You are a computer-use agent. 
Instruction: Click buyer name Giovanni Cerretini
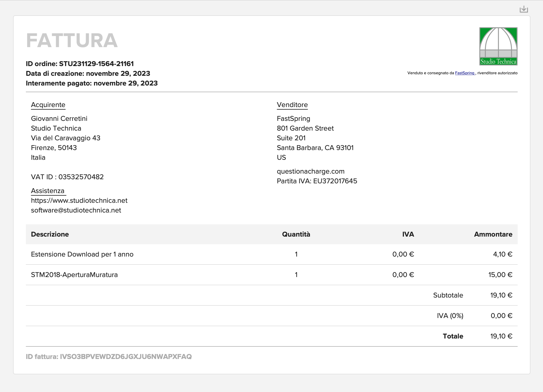(x=59, y=119)
